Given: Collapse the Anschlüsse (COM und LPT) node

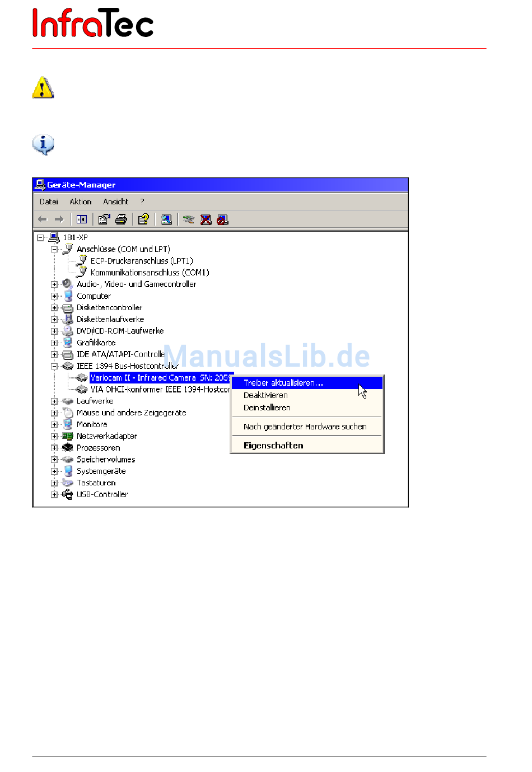Looking at the screenshot, I should [x=54, y=249].
